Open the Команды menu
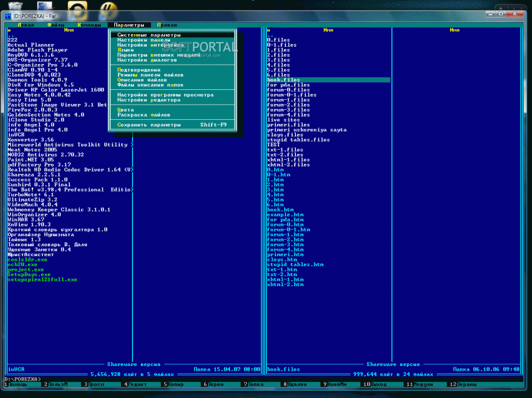 coord(89,25)
